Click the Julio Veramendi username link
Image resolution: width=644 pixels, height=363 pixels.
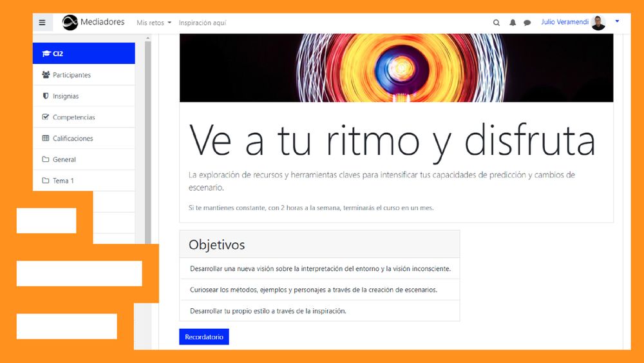pyautogui.click(x=564, y=23)
